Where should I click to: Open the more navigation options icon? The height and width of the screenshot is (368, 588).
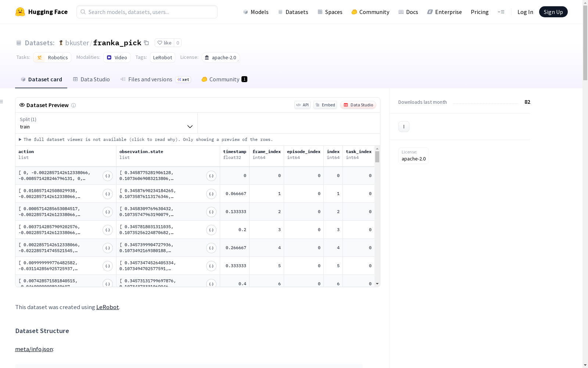(x=501, y=12)
